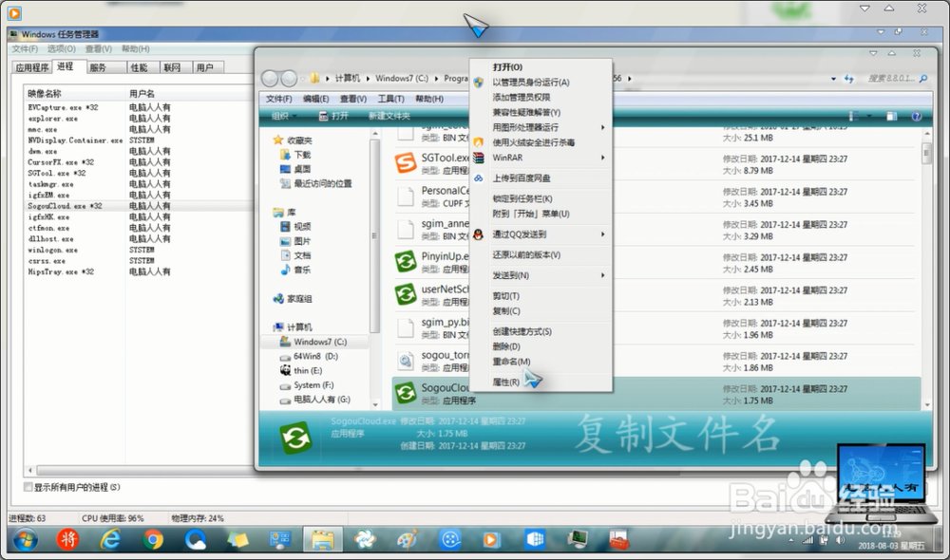The image size is (950, 560).
Task: Click the PersonalCenter CUPF file icon
Action: coord(406,196)
